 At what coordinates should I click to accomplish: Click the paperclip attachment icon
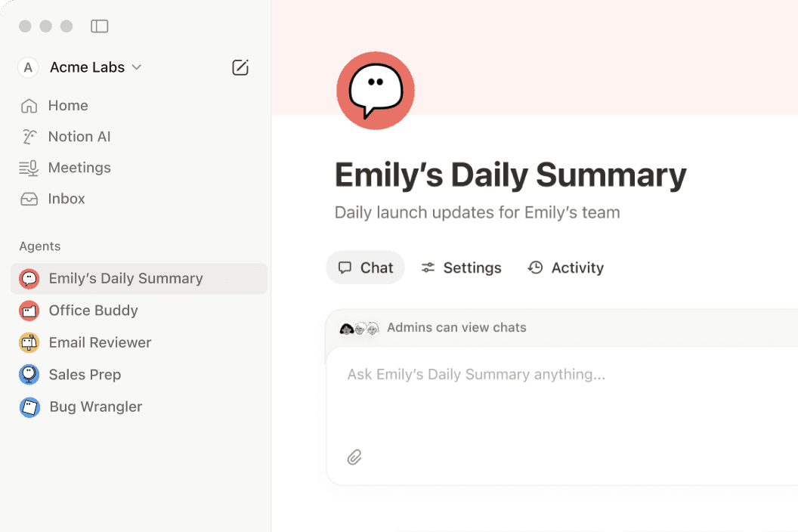pos(354,457)
